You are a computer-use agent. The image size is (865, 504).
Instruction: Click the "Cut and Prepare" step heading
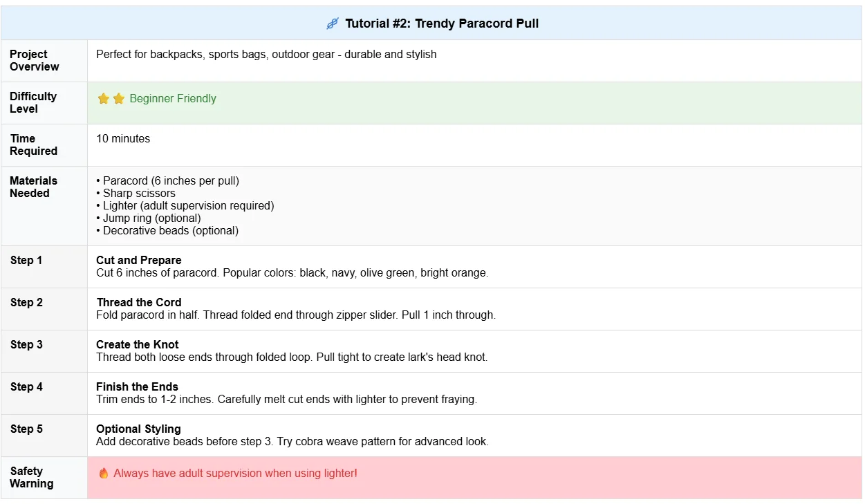[139, 261]
